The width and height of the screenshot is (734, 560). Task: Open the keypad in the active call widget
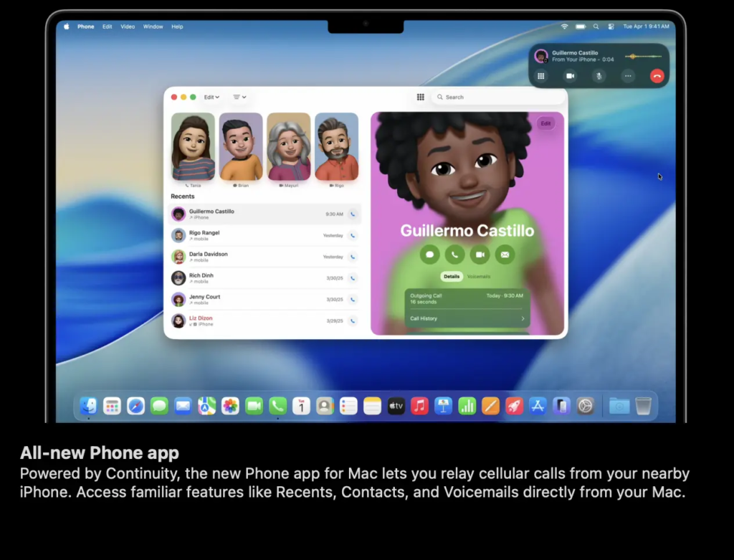[x=541, y=76]
